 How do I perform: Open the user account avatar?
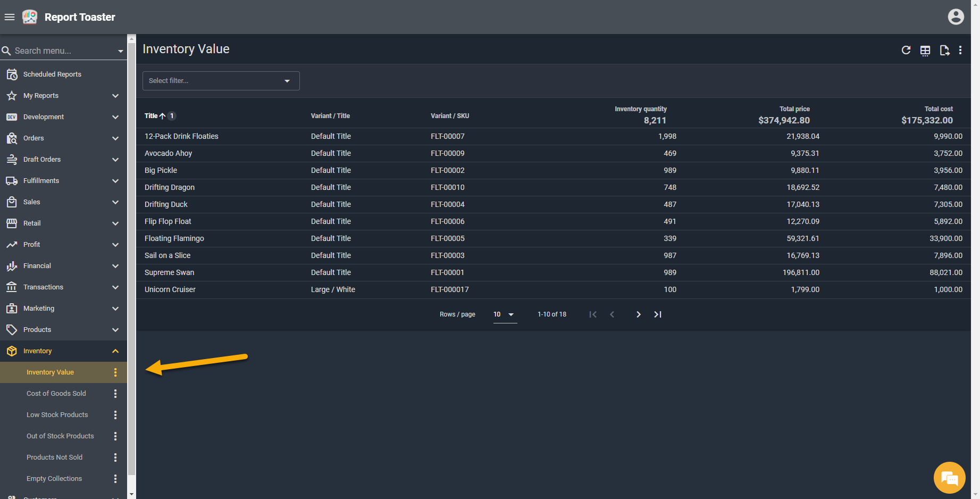tap(956, 17)
